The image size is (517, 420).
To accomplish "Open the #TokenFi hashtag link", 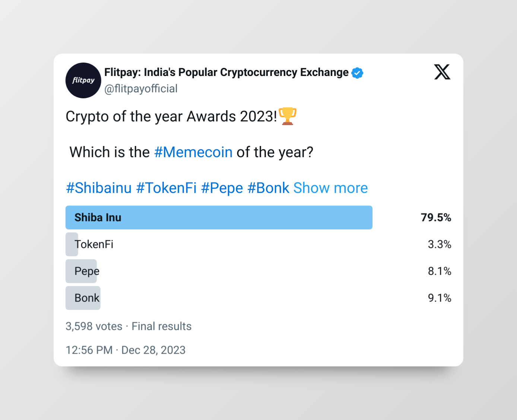I will [166, 188].
